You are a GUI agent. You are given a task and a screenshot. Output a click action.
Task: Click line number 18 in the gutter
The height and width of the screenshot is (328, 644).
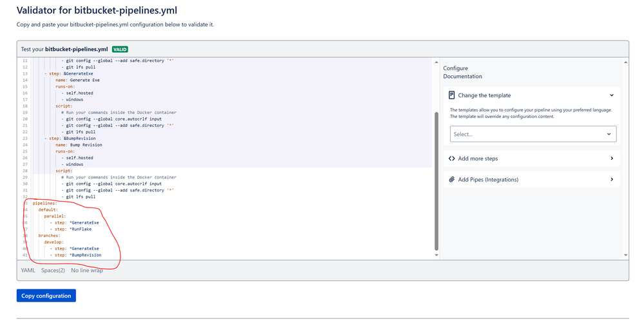point(25,106)
